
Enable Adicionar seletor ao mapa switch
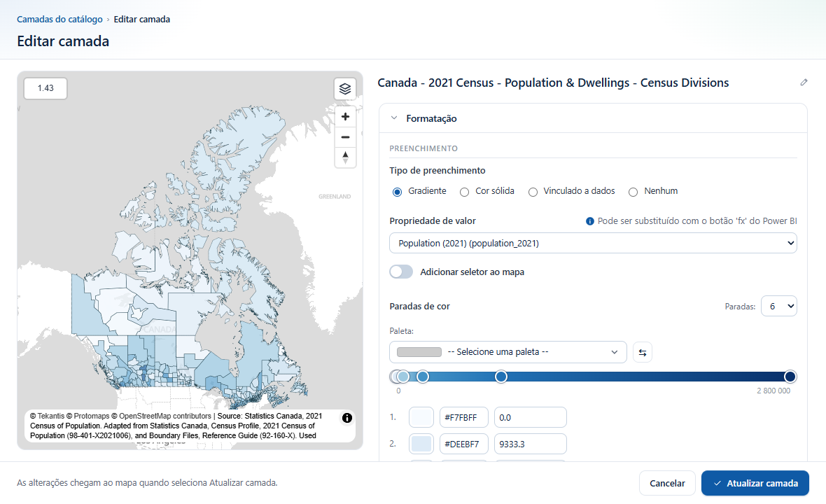401,272
